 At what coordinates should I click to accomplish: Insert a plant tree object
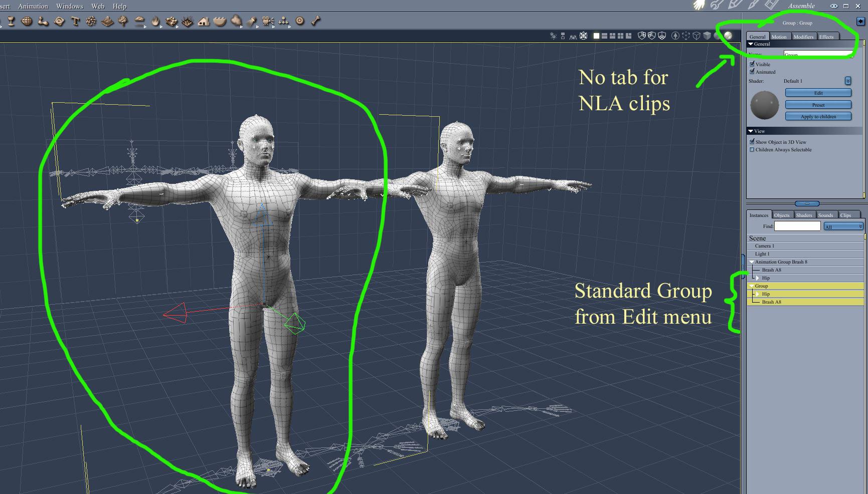(x=123, y=21)
